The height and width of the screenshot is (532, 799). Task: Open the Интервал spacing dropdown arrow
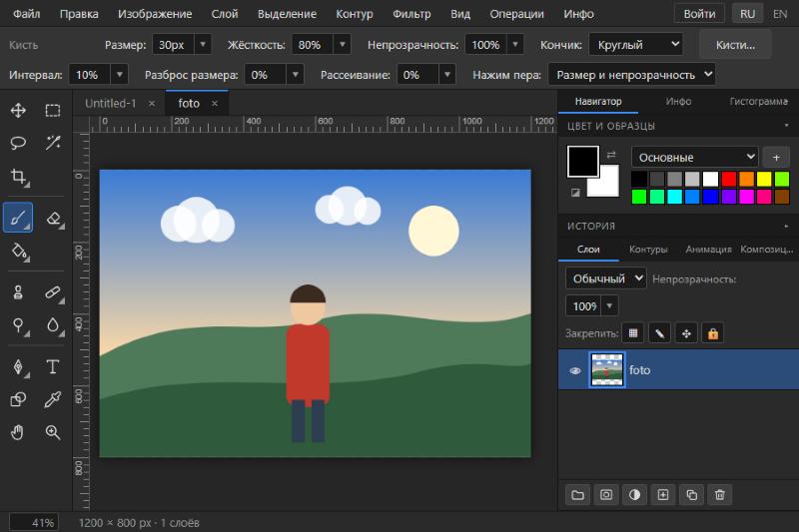tap(119, 75)
